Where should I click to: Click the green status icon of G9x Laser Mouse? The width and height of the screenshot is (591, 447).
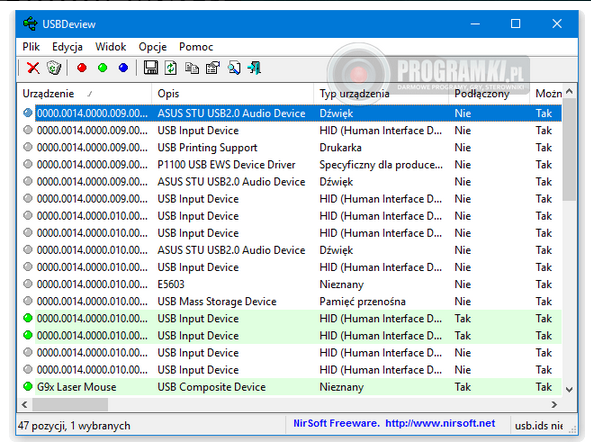(x=28, y=386)
